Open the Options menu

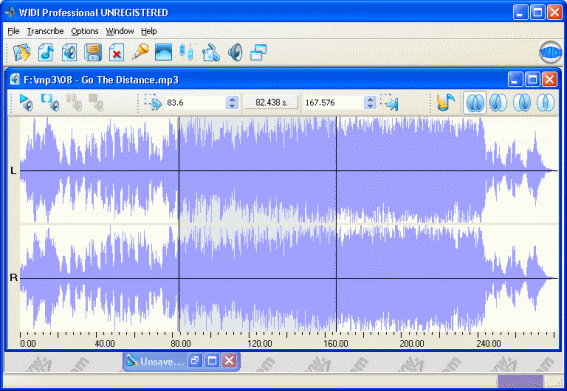(85, 31)
